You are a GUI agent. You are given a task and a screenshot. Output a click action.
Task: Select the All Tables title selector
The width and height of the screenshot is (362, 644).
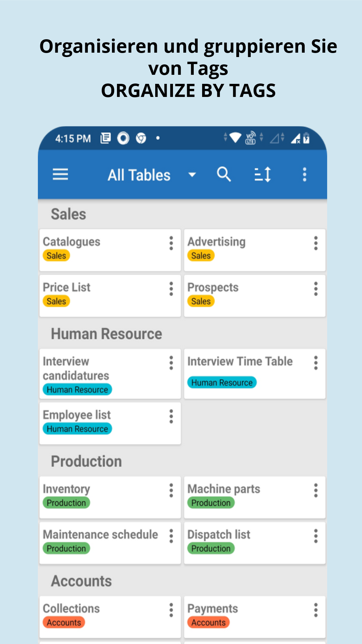click(x=139, y=175)
